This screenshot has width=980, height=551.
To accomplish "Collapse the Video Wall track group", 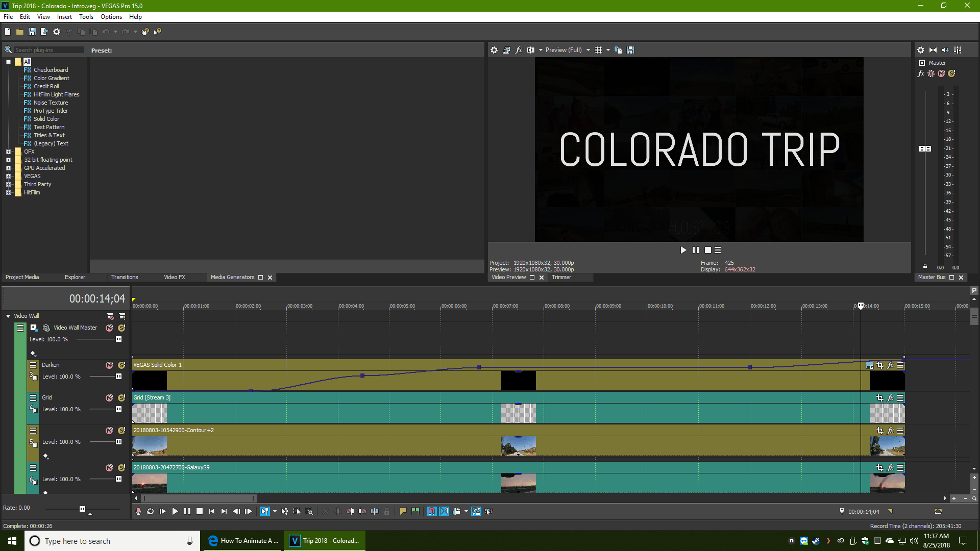I will click(x=8, y=316).
